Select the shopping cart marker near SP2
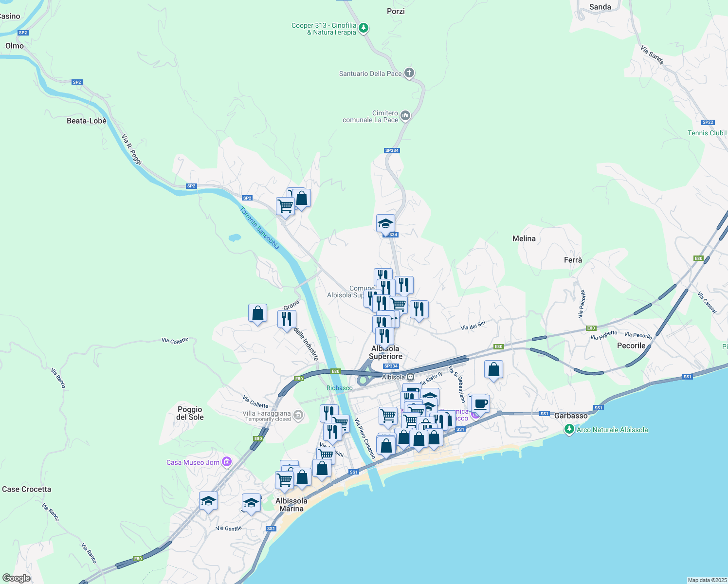This screenshot has width=728, height=584. point(285,206)
